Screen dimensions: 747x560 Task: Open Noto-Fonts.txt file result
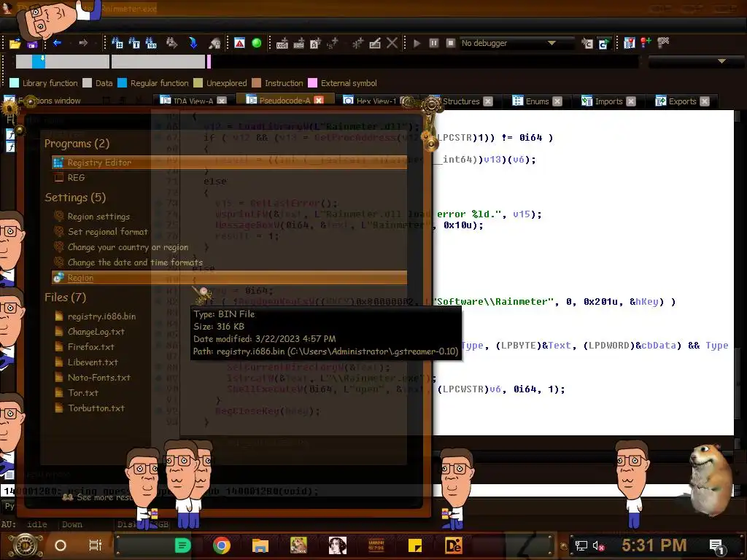(x=98, y=377)
